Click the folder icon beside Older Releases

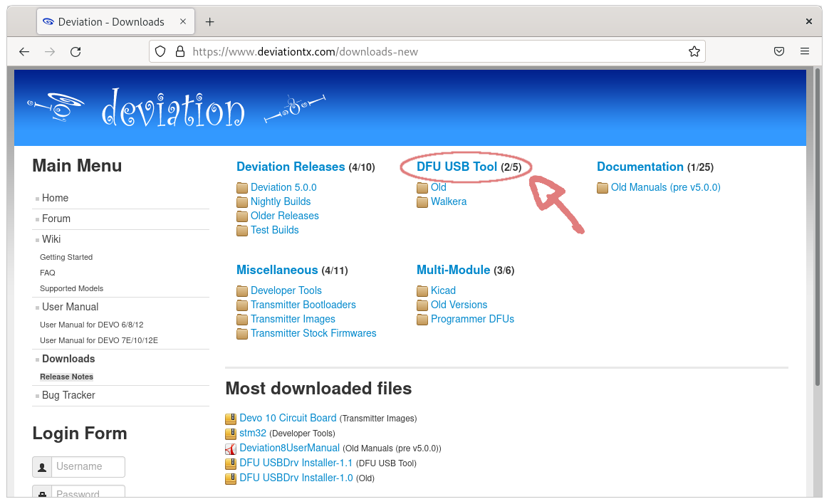pos(242,216)
